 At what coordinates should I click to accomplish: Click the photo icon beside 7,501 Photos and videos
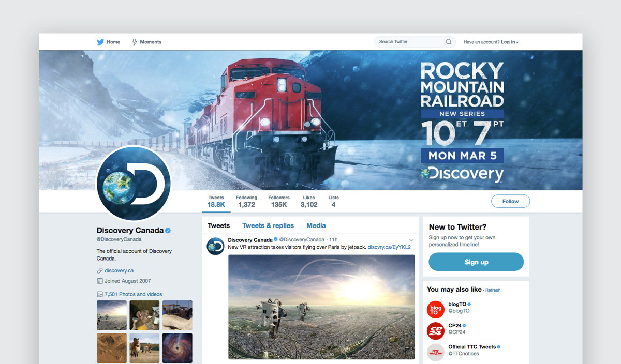pos(100,294)
